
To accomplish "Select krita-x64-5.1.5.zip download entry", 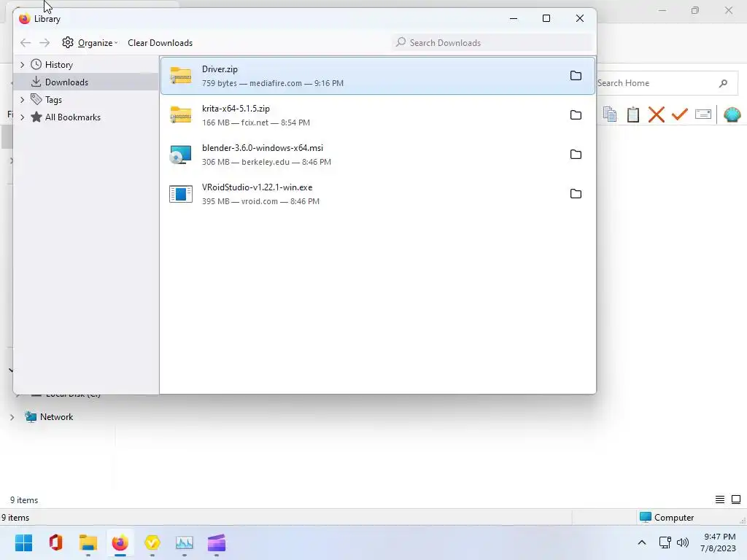I will coord(378,115).
